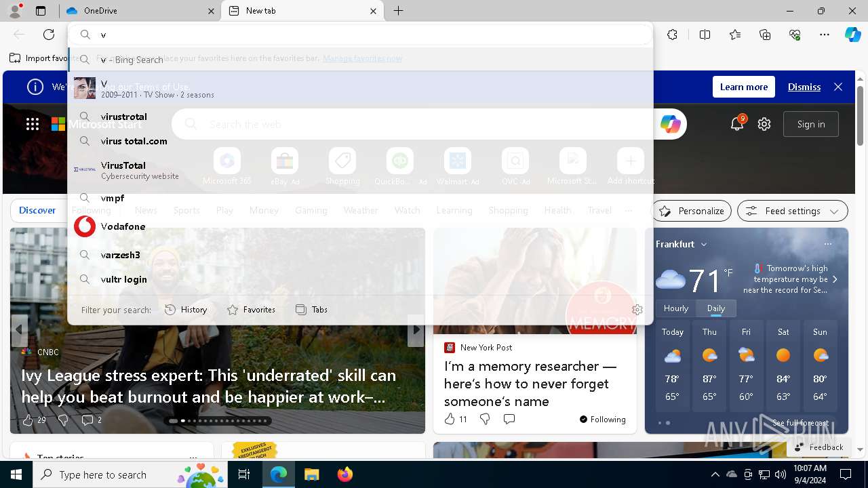Filter search by Favorites
Image resolution: width=868 pixels, height=488 pixels.
[251, 310]
